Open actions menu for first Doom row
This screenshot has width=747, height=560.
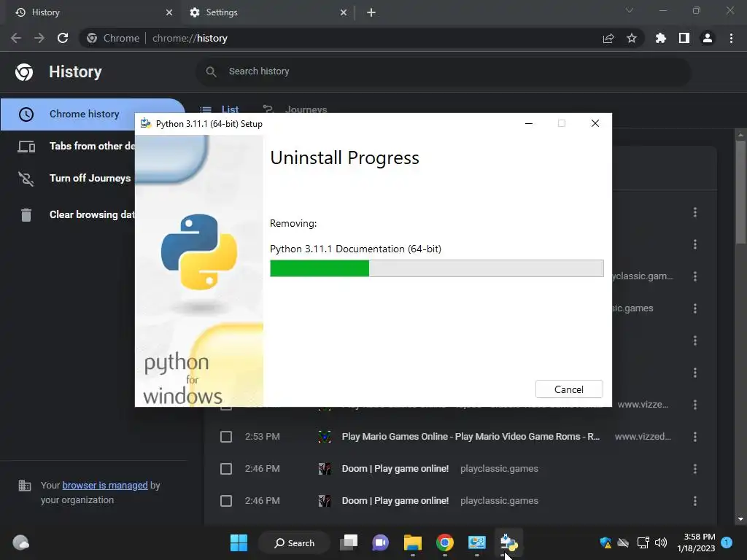click(x=695, y=469)
